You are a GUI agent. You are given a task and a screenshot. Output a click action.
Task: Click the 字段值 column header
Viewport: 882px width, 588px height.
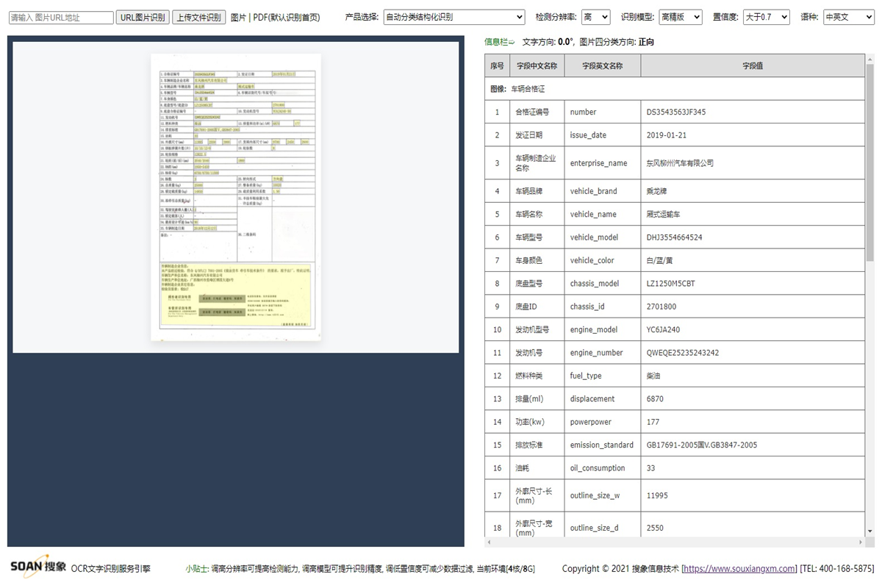coord(752,65)
